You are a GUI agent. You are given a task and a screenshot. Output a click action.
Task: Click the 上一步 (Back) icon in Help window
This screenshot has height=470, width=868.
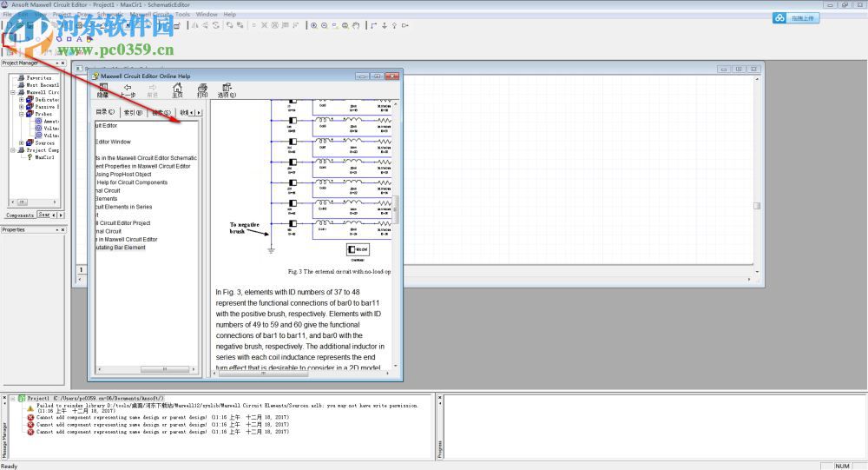tap(128, 90)
